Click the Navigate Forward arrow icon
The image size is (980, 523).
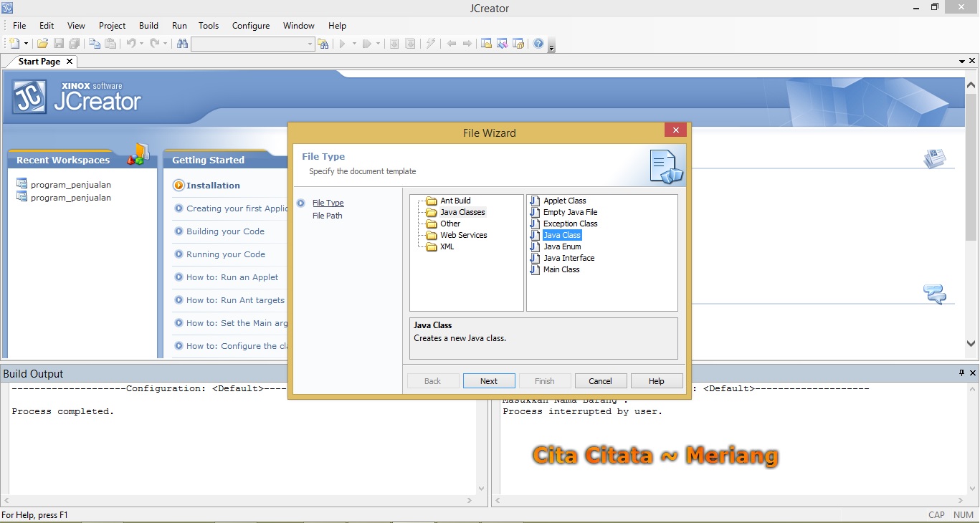(x=467, y=44)
